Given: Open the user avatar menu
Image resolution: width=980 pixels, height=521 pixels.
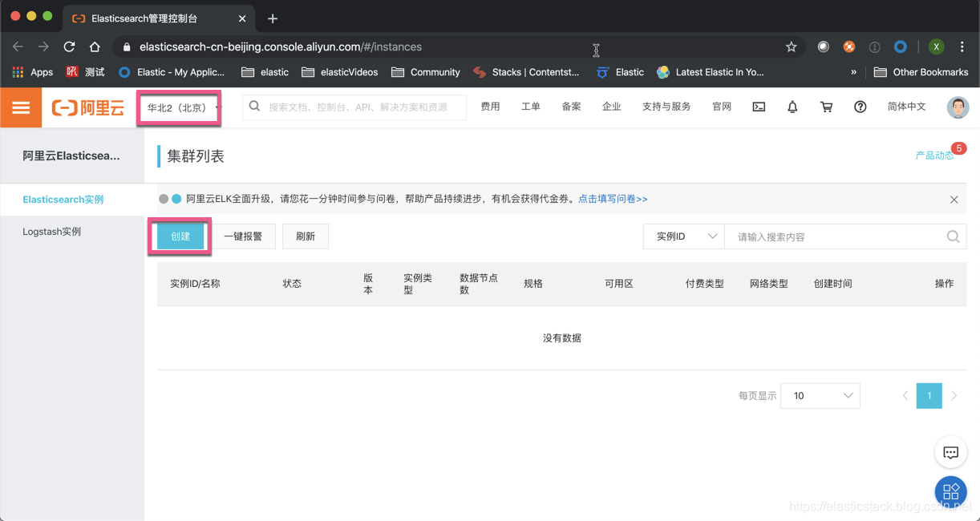Looking at the screenshot, I should pos(958,107).
